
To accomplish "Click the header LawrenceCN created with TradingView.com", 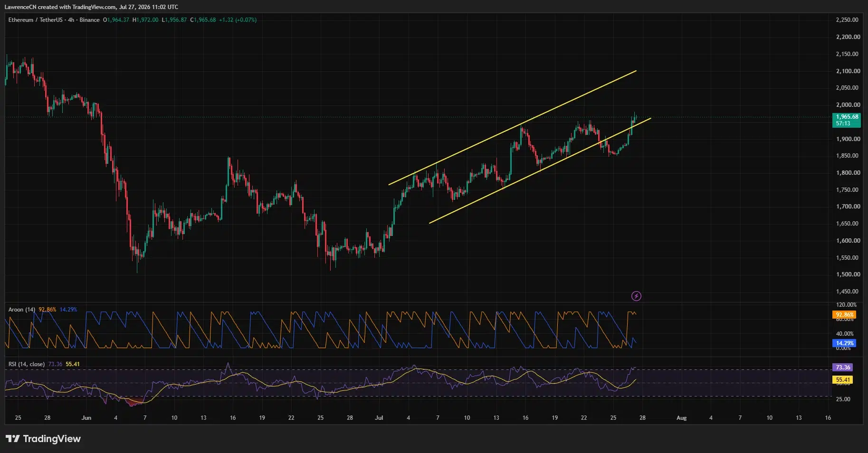I will (91, 7).
